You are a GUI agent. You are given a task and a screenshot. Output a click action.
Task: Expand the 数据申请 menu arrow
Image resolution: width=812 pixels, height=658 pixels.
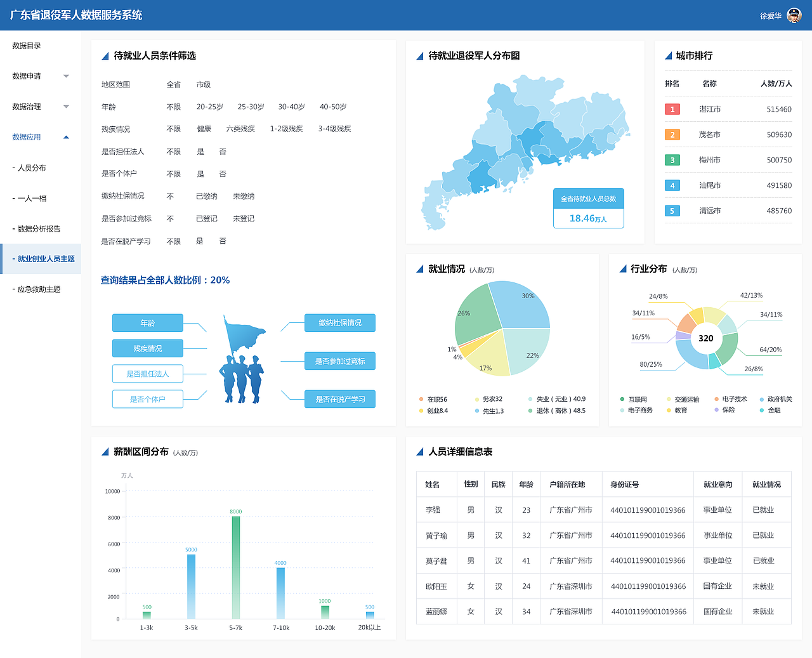(x=66, y=76)
